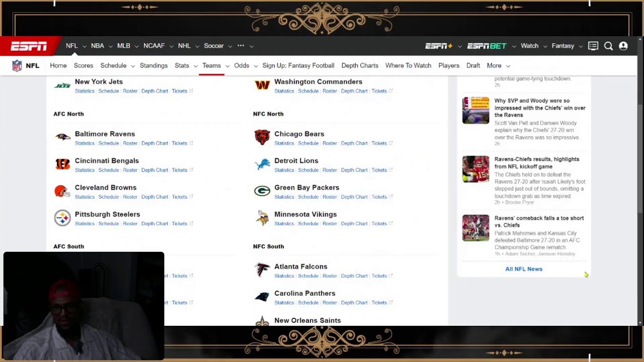Open Minnesota Vikings Tickets link

coord(379,224)
